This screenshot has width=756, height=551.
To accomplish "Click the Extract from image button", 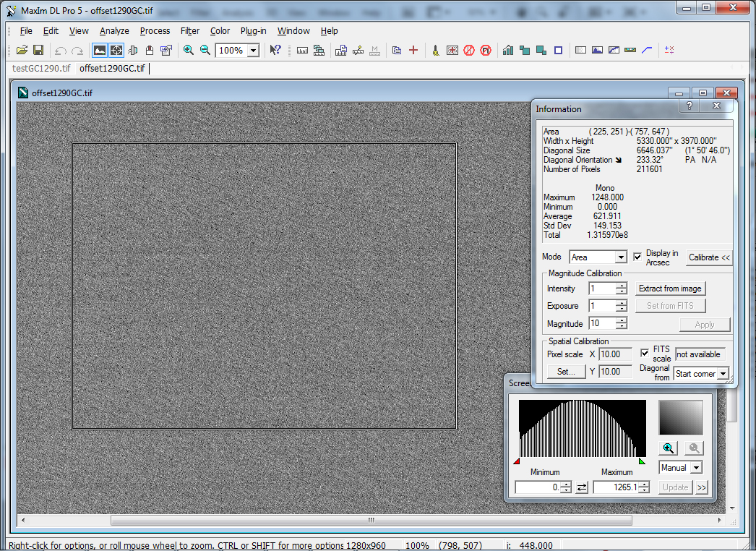I will coord(670,289).
